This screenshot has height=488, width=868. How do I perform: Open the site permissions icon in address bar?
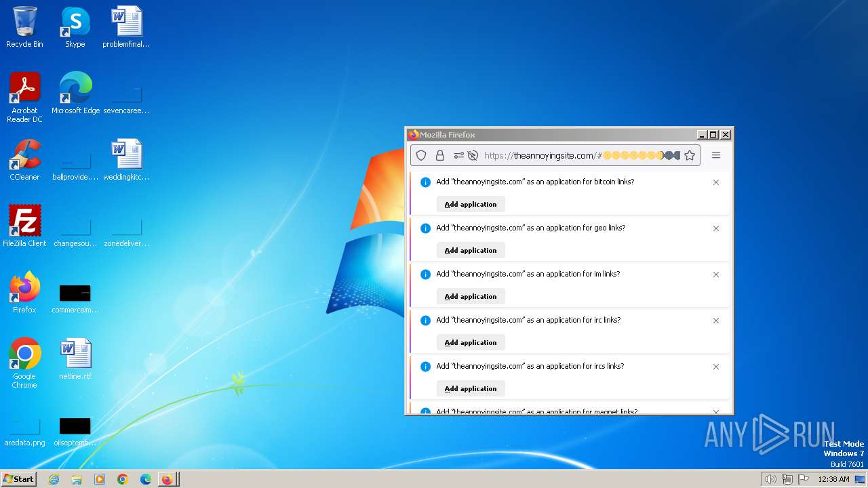tap(459, 155)
